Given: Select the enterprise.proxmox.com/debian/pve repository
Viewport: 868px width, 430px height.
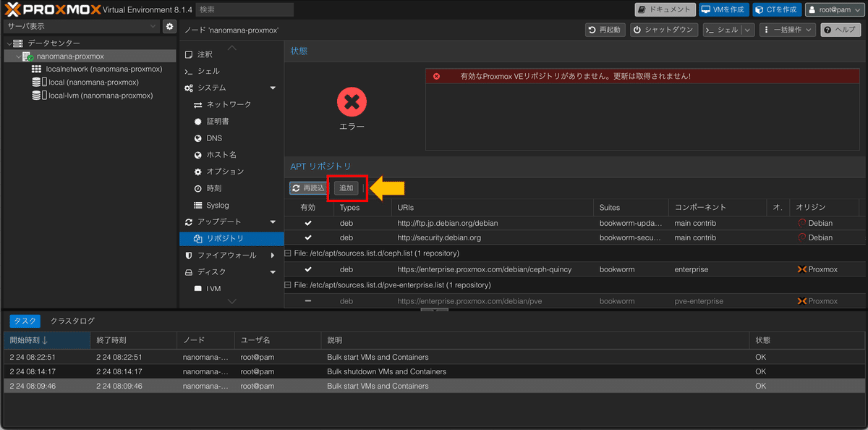Looking at the screenshot, I should [x=575, y=300].
